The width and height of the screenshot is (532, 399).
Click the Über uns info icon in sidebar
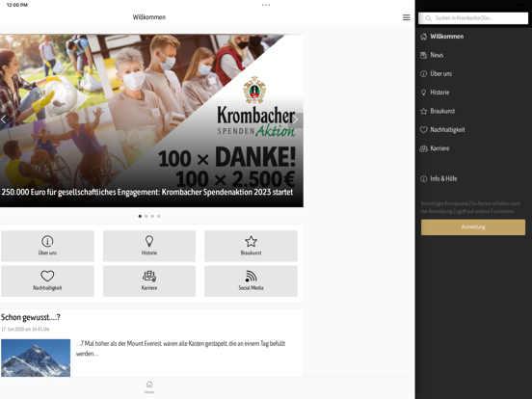pos(423,74)
